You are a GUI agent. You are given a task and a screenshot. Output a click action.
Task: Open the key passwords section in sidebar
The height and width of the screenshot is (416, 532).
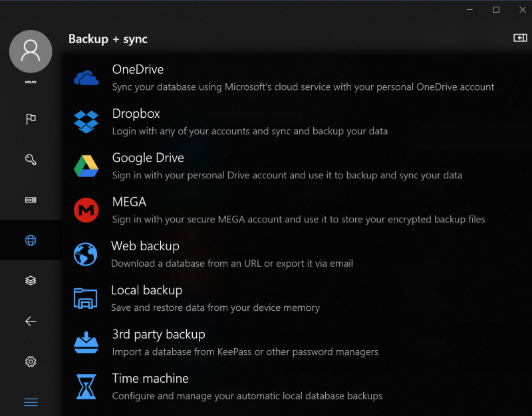(x=31, y=159)
